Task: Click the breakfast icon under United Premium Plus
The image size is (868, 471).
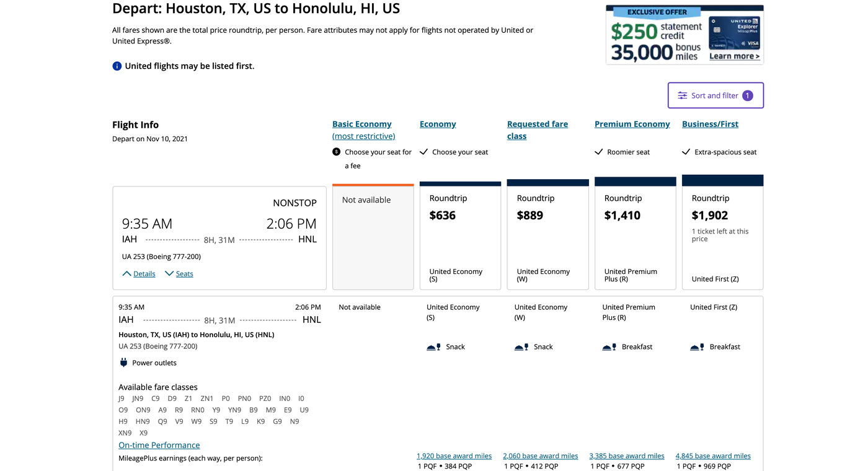Action: (x=609, y=346)
